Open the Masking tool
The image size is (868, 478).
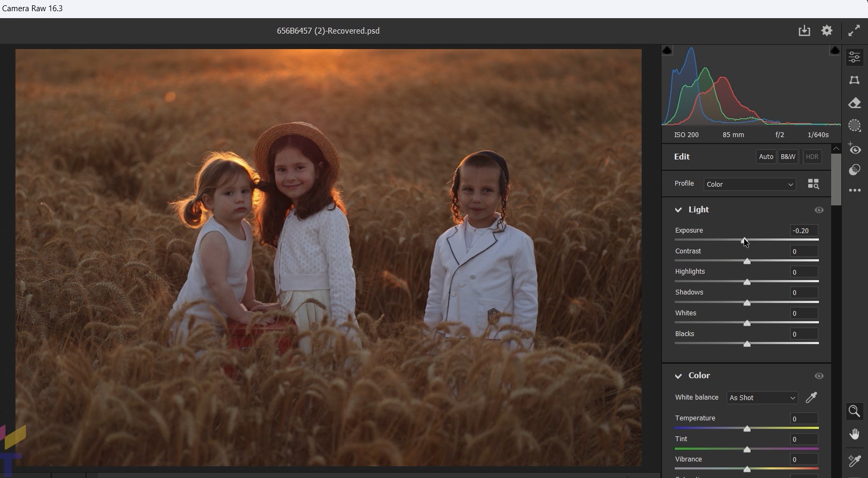[x=854, y=125]
